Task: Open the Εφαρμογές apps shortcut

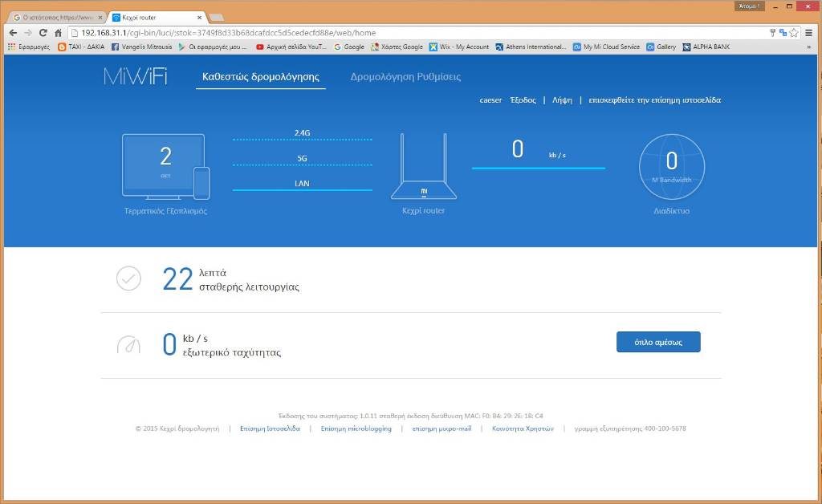Action: [29, 47]
